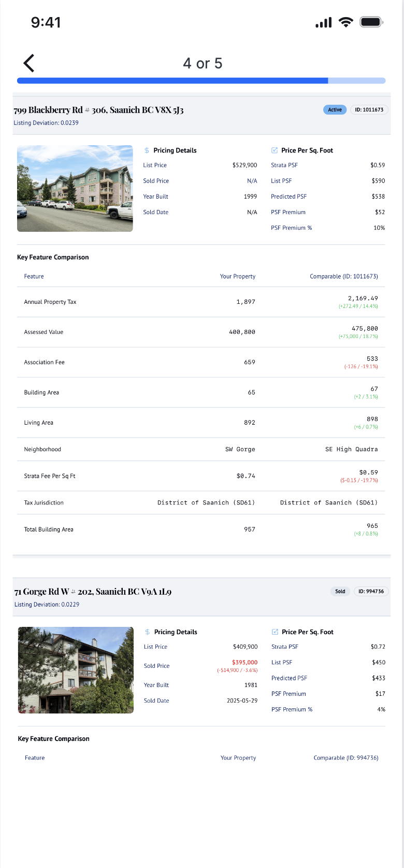Click List PSF value $590

click(x=378, y=181)
